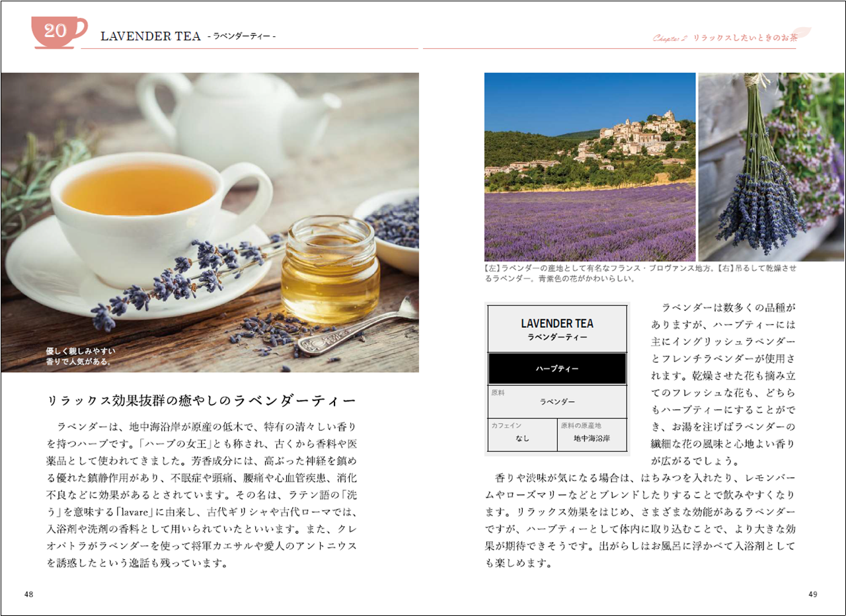Click the page number 49 at bottom right
The image size is (846, 616).
coord(812,594)
